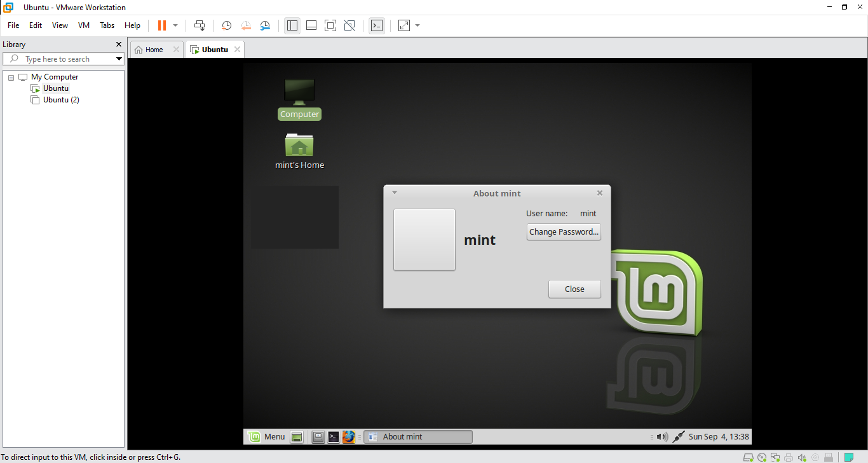Send Ctrl+Alt+Del to the virtual machine
Image resolution: width=868 pixels, height=463 pixels.
click(200, 25)
